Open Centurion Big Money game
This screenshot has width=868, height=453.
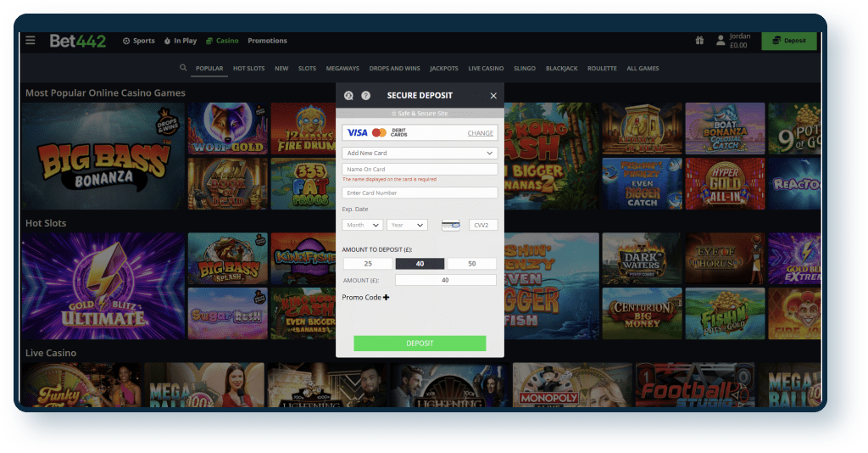point(643,313)
